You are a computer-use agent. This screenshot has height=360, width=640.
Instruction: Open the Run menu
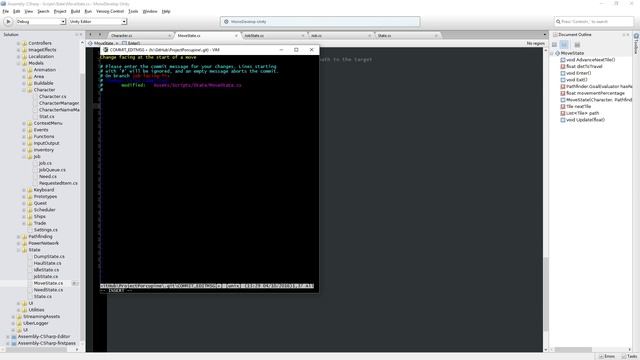click(x=88, y=11)
